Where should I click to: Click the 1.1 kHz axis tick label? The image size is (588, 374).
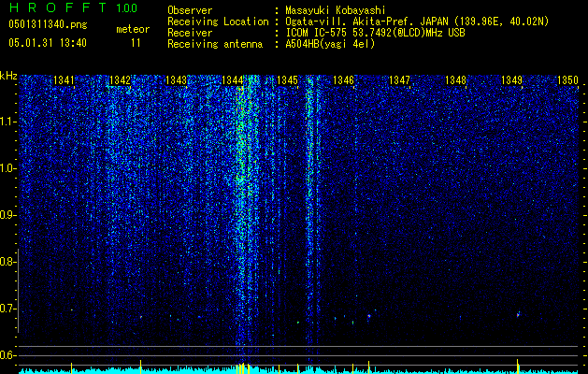(7, 122)
